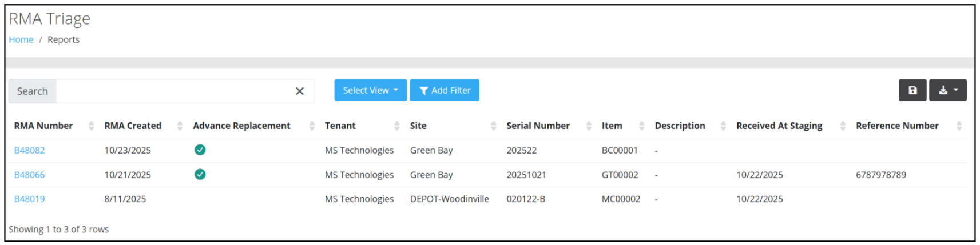Viewport: 980px width, 245px height.
Task: Click item MC00002
Action: click(x=621, y=199)
